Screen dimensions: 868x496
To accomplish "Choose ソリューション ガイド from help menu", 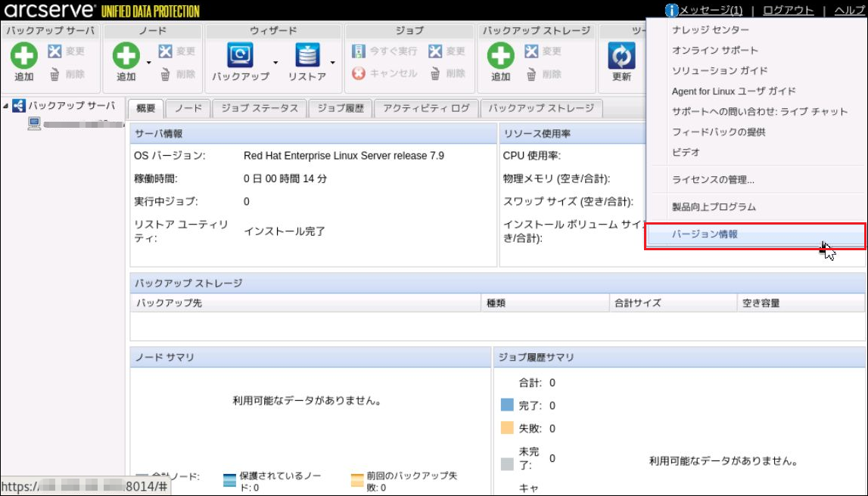I will tap(720, 71).
